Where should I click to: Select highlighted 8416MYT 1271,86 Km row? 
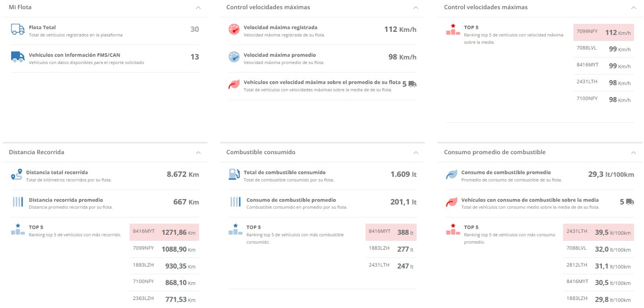click(164, 232)
